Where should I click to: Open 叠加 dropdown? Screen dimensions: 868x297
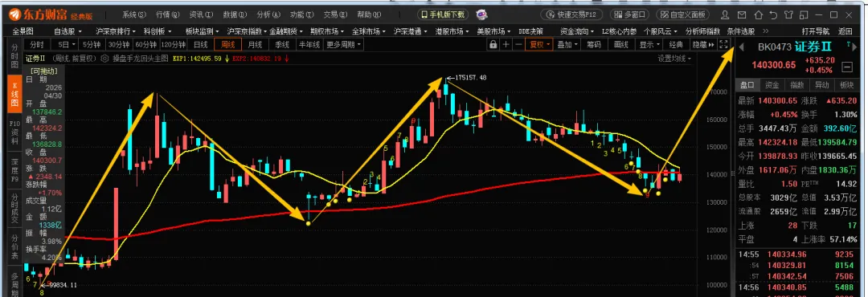[x=567, y=45]
